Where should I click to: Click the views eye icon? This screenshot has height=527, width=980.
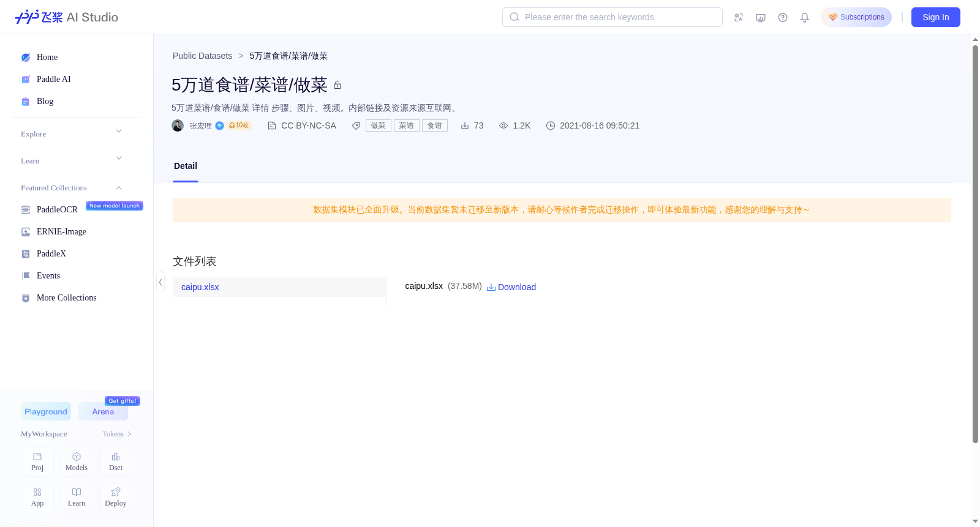[x=503, y=125]
